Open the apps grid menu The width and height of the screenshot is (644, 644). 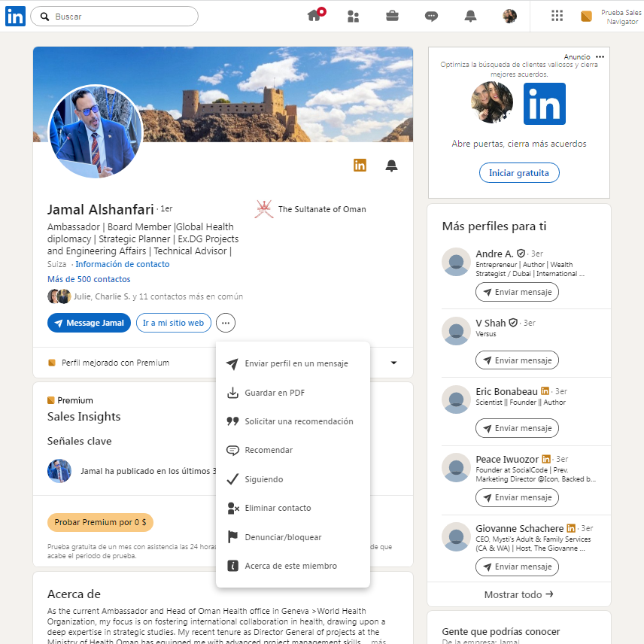[557, 16]
